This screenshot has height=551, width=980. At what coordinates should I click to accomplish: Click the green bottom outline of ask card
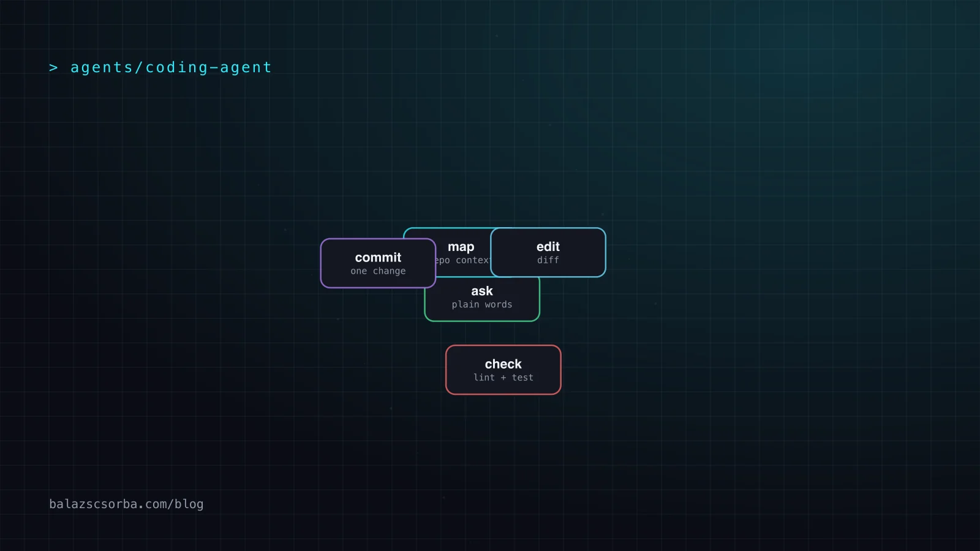pos(482,321)
